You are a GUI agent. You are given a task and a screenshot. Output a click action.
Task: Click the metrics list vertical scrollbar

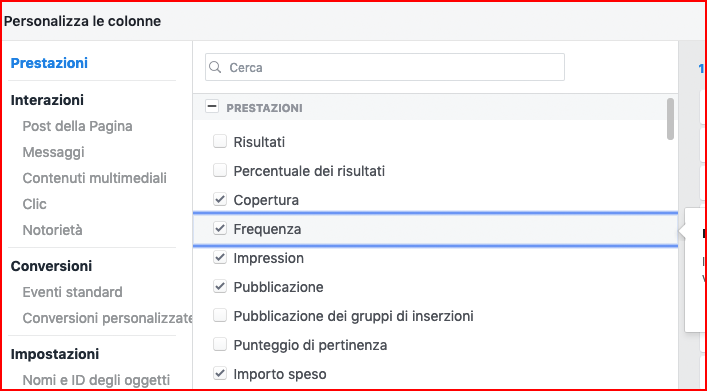pyautogui.click(x=670, y=119)
